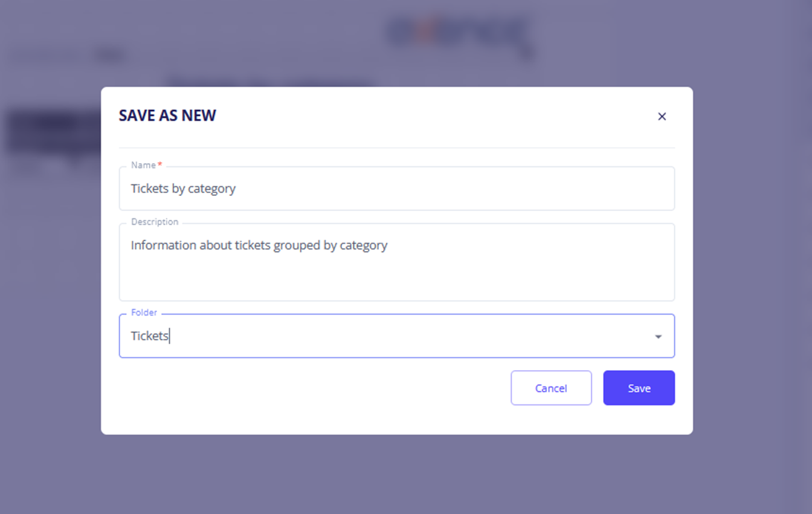The width and height of the screenshot is (812, 514).
Task: Expand the Folder dropdown arrow
Action: (658, 336)
